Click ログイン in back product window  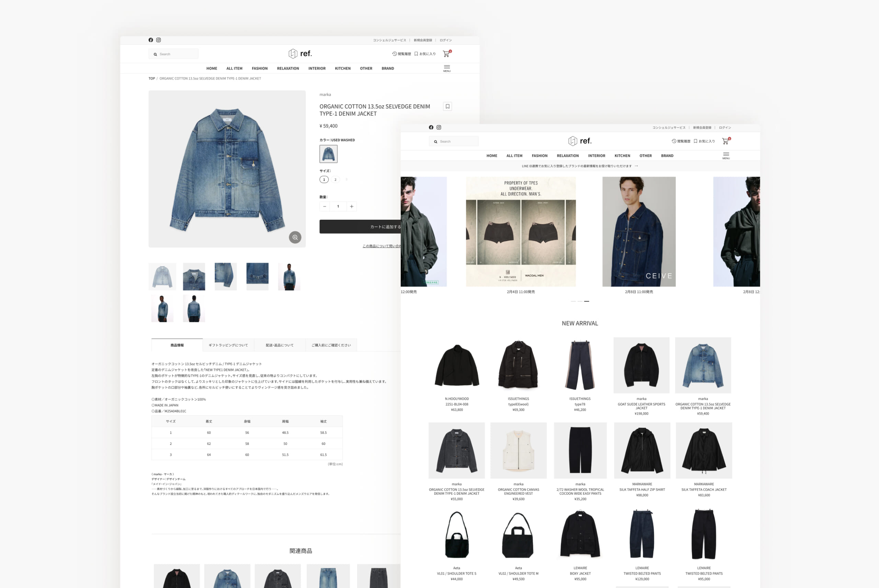pyautogui.click(x=446, y=40)
